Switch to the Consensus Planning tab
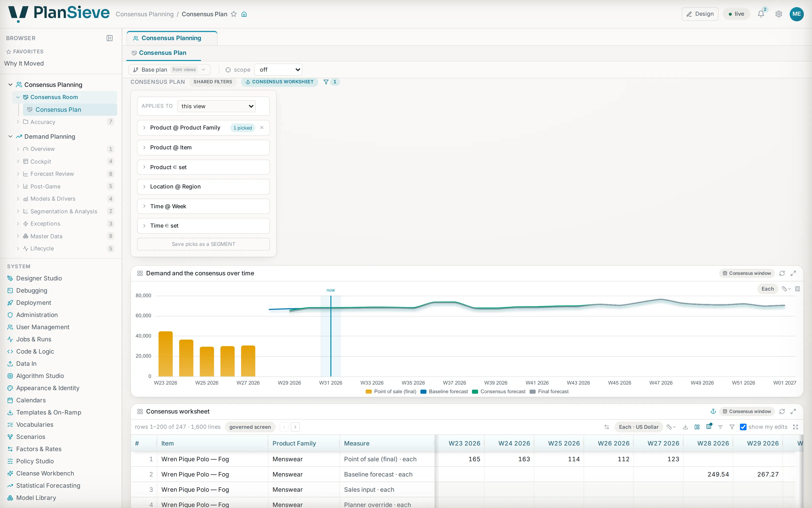 click(172, 38)
